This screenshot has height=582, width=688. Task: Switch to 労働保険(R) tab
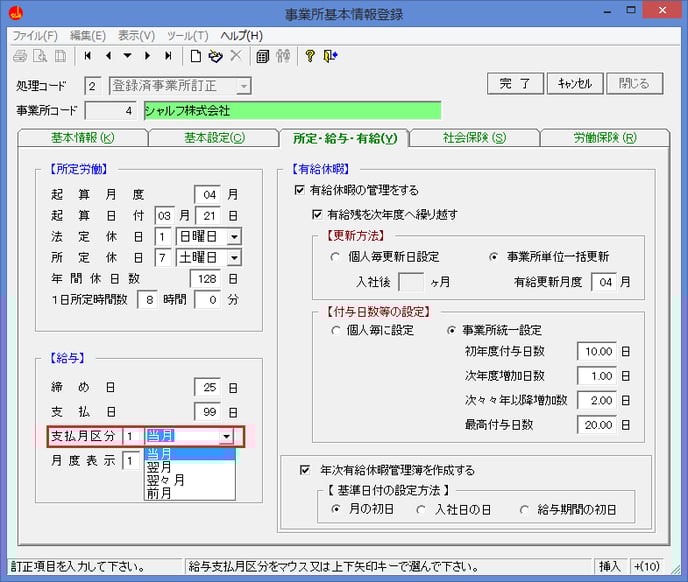point(605,138)
